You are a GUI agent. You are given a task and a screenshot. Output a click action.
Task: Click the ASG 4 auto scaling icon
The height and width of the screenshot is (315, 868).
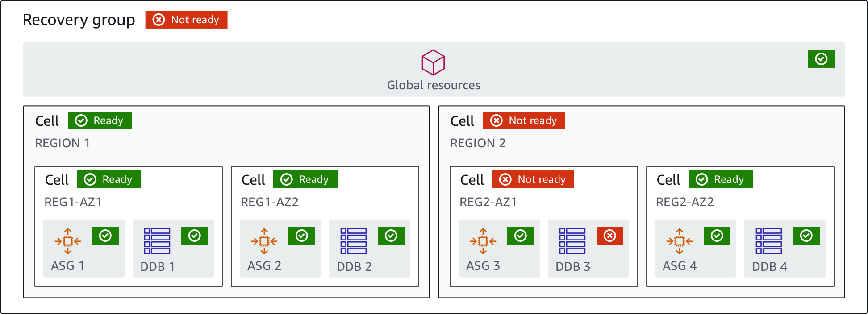(x=680, y=241)
